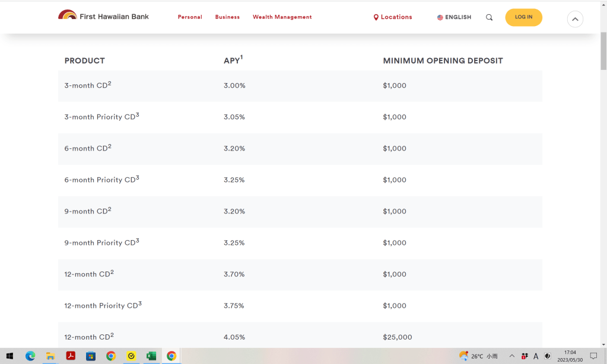Click the 3-month CD footnote 2 superscript

click(x=110, y=83)
